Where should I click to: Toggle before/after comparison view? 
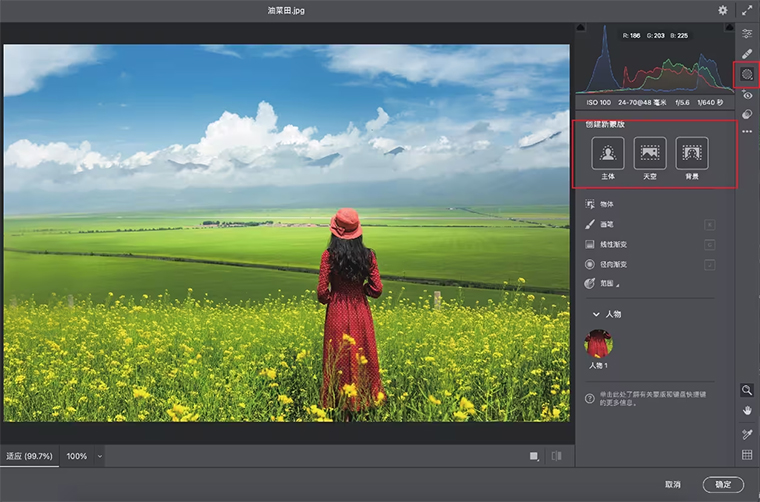click(556, 456)
